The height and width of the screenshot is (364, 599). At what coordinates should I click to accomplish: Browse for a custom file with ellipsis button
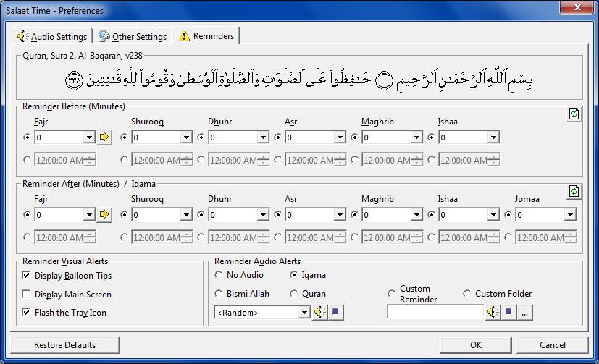[x=525, y=312]
